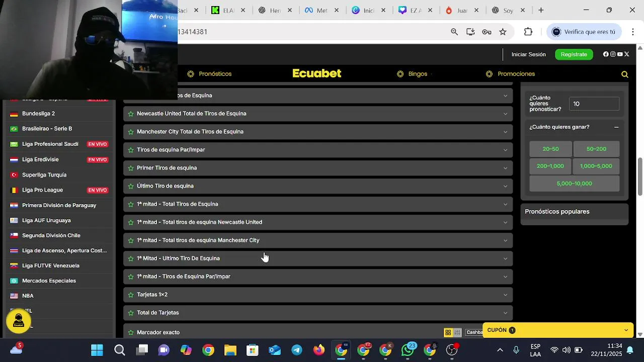
Task: Open Ecuabet Instagram social icon
Action: [x=613, y=54]
